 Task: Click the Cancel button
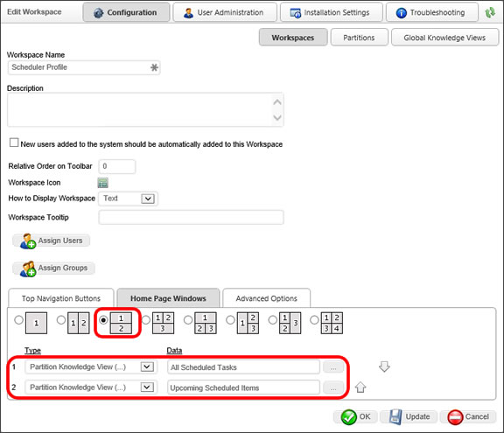(x=468, y=417)
